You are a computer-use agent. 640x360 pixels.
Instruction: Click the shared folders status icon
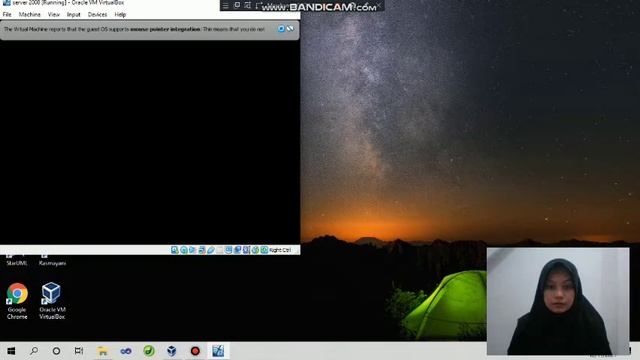[x=220, y=250]
